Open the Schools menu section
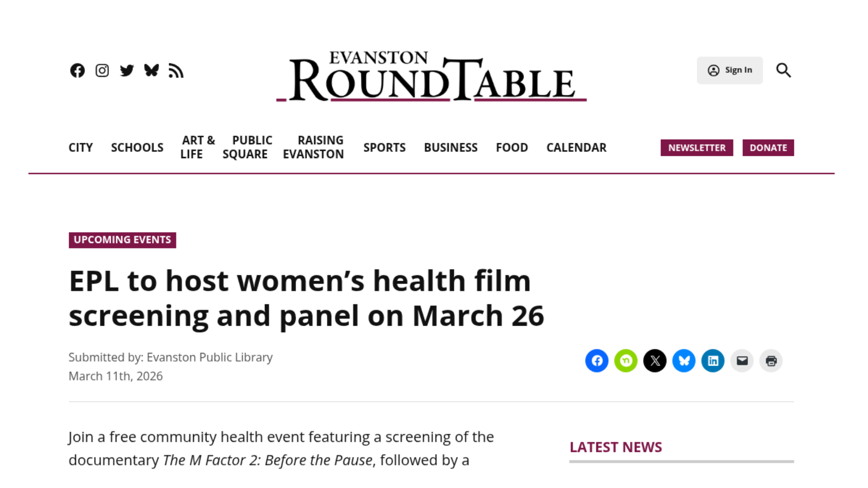Image resolution: width=868 pixels, height=488 pixels. click(137, 148)
